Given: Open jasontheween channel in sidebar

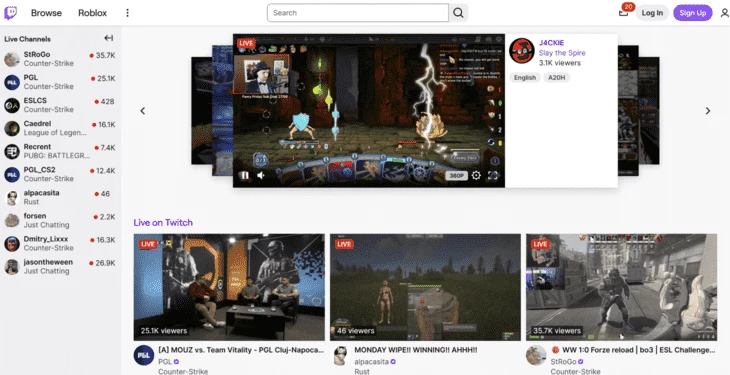Looking at the screenshot, I should 60,266.
